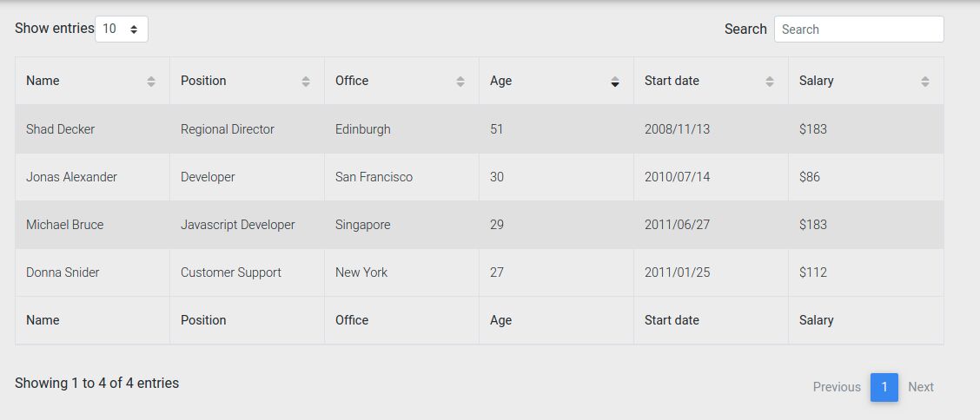
Task: Reverse the Age column sort arrow
Action: [x=615, y=81]
